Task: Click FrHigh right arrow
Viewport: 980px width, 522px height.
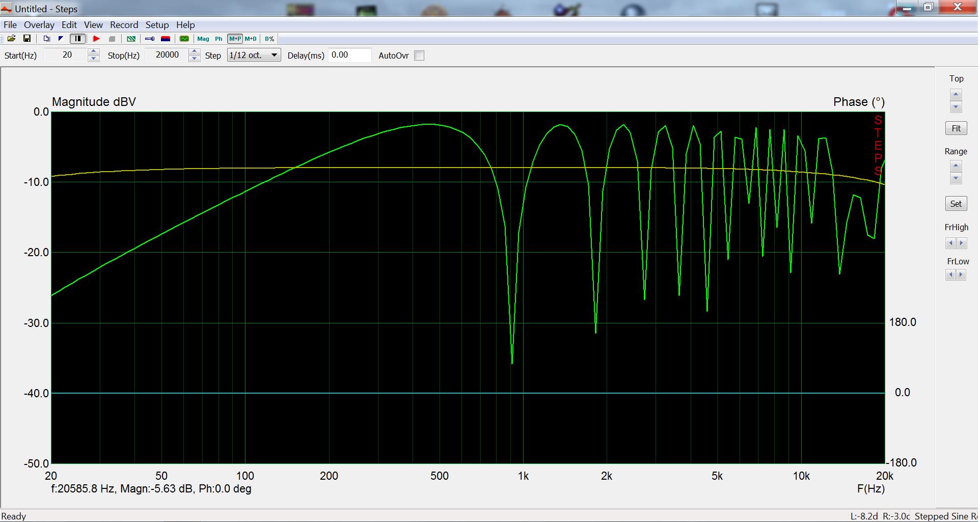Action: click(x=962, y=243)
